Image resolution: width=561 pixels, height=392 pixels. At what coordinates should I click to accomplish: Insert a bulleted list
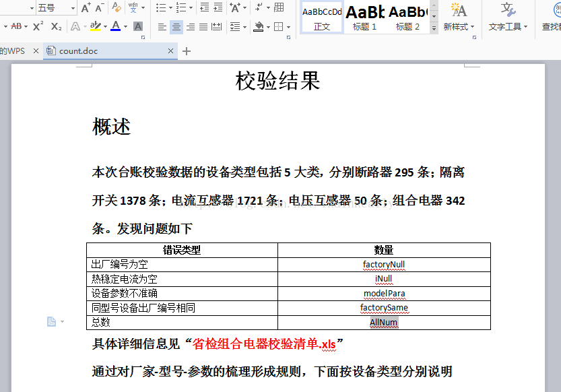[161, 7]
